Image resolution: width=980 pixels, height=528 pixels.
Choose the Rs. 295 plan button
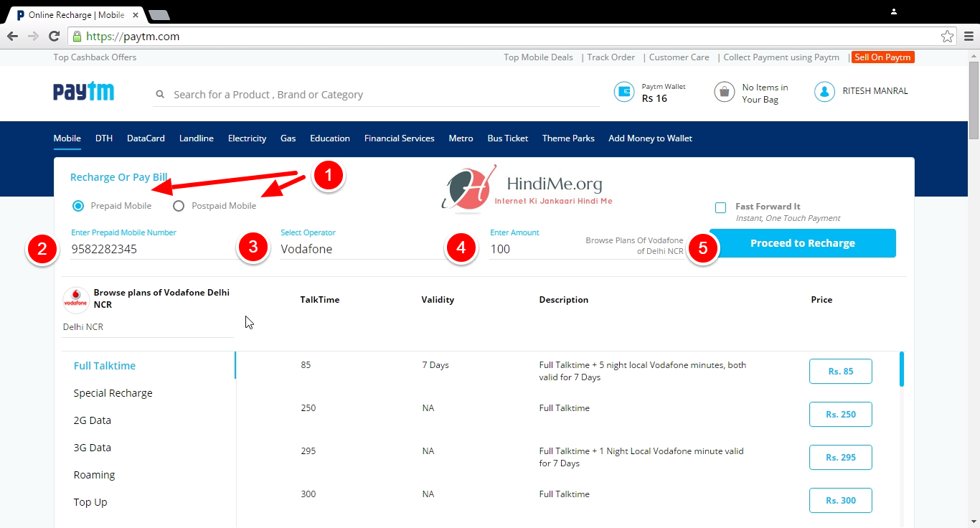[x=841, y=458]
